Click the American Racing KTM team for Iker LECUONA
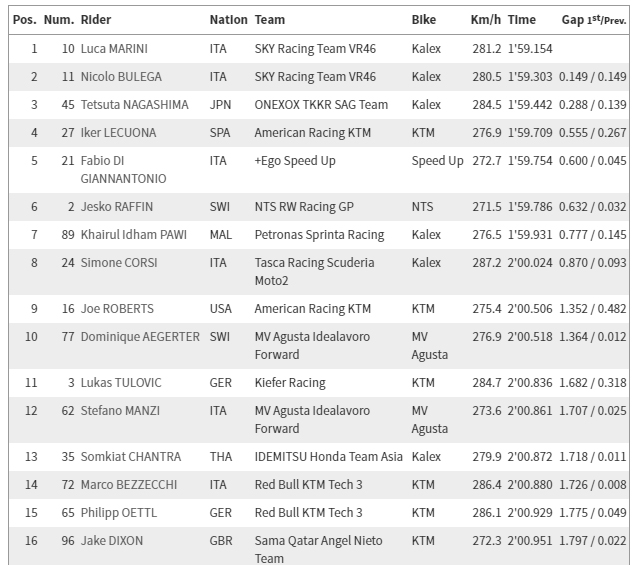Viewport: 639px width, 565px height. tap(313, 133)
